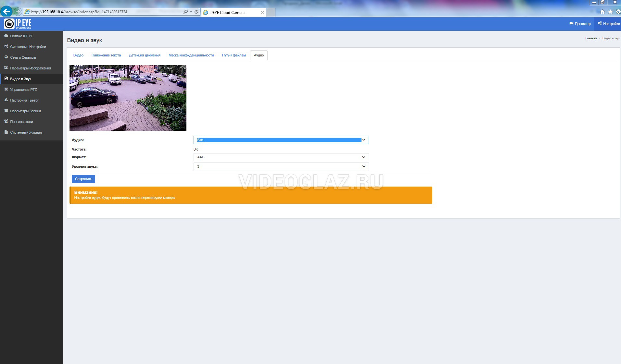Open Управление PTZ in sidebar
This screenshot has width=621, height=364.
[x=32, y=90]
